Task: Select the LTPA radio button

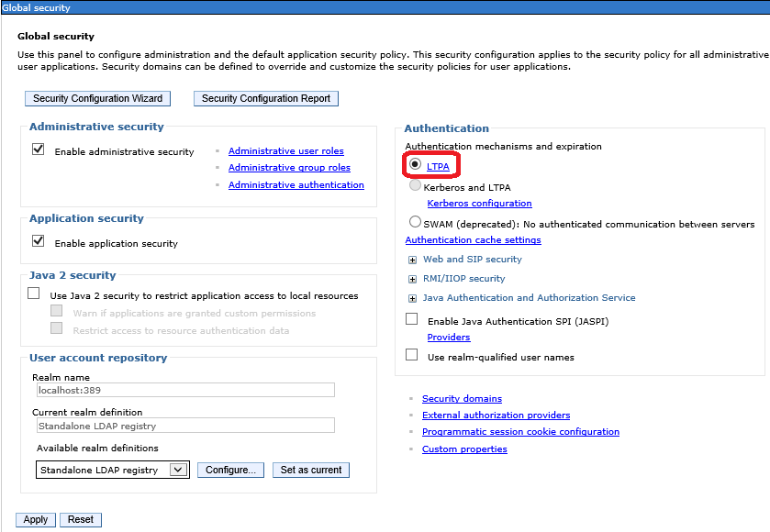Action: pos(416,165)
